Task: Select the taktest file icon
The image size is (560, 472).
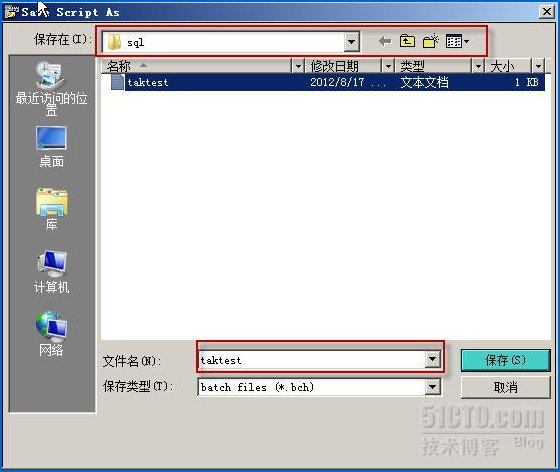Action: pos(118,82)
